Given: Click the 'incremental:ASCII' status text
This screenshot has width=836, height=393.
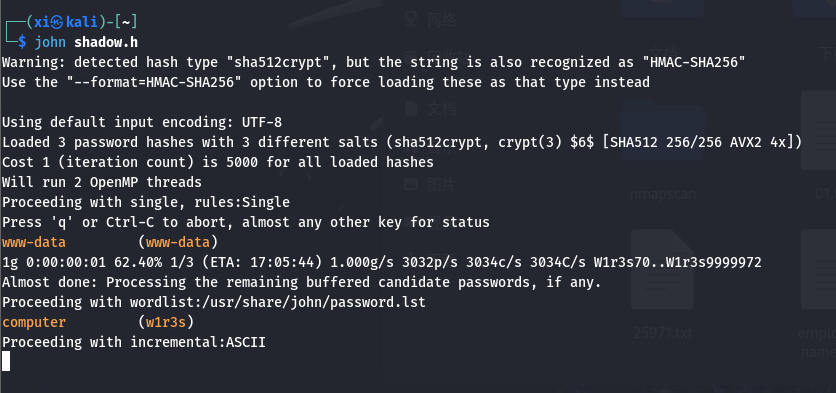Looking at the screenshot, I should click(x=198, y=342).
